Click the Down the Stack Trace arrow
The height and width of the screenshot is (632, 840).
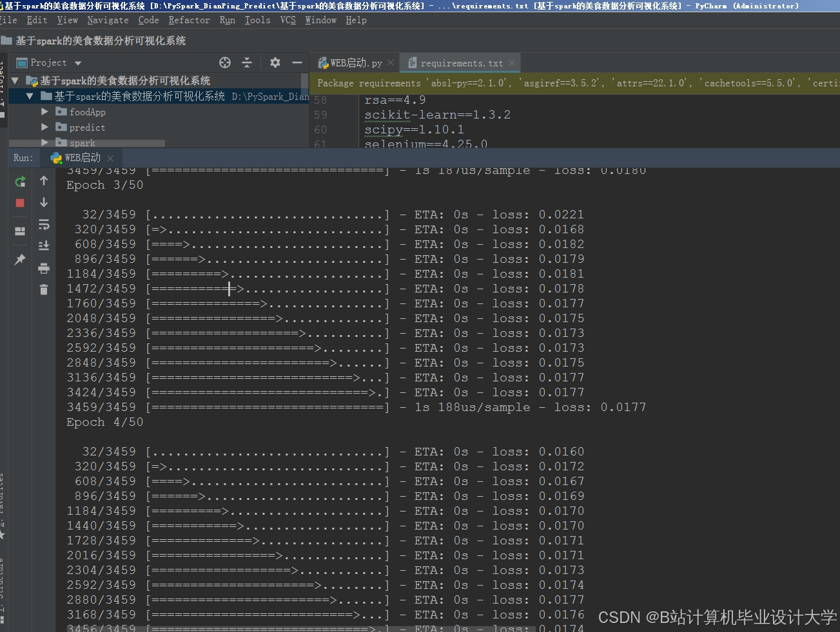(44, 202)
